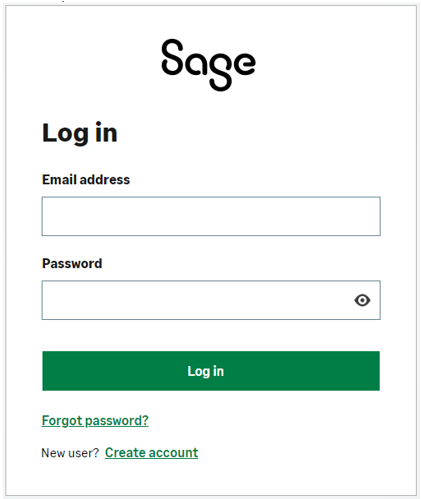Submit with the green Log in button

point(211,371)
